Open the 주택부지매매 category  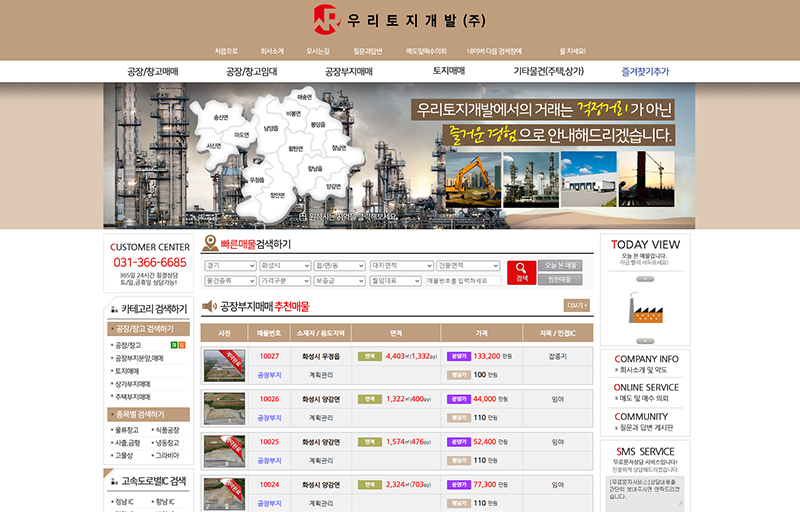coord(133,397)
